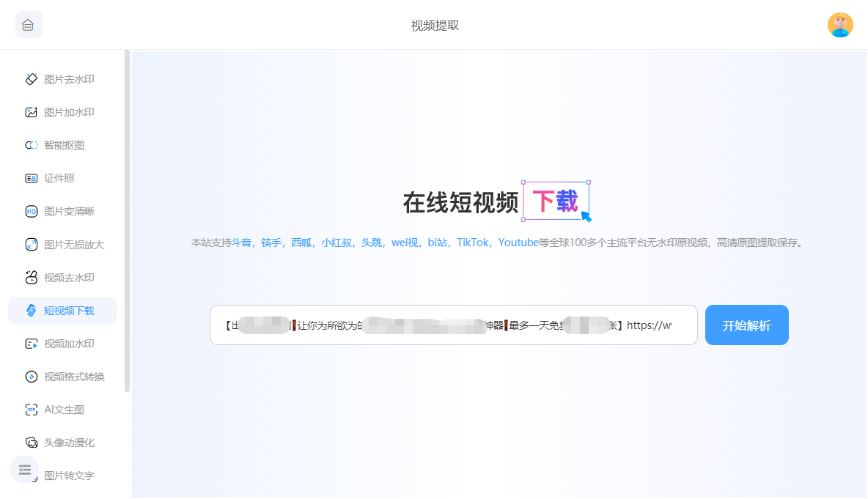
Task: Click the 在线短视频 heading text
Action: point(460,202)
